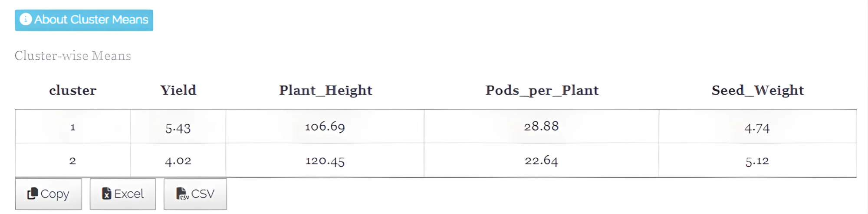868x214 pixels.
Task: Click the Excel file icon
Action: [106, 194]
